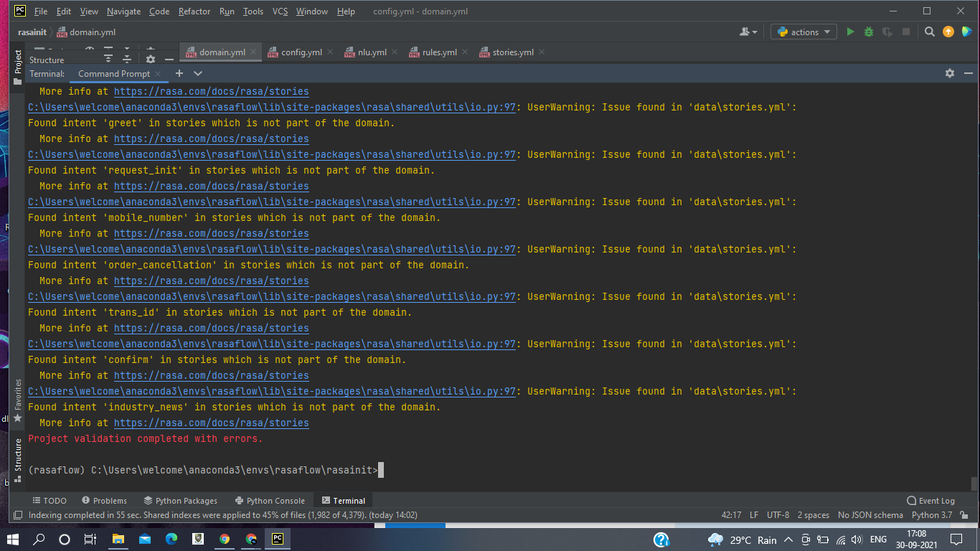
Task: Open Terminal tool window settings gear
Action: pyautogui.click(x=950, y=73)
